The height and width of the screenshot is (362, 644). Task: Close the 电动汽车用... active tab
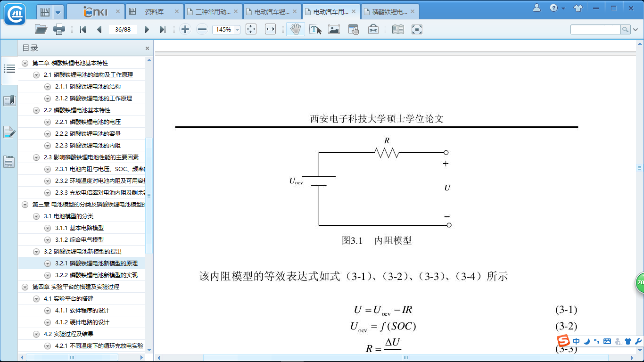coord(354,11)
